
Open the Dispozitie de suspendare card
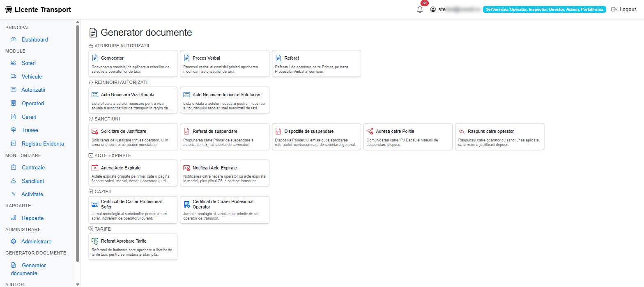point(316,137)
